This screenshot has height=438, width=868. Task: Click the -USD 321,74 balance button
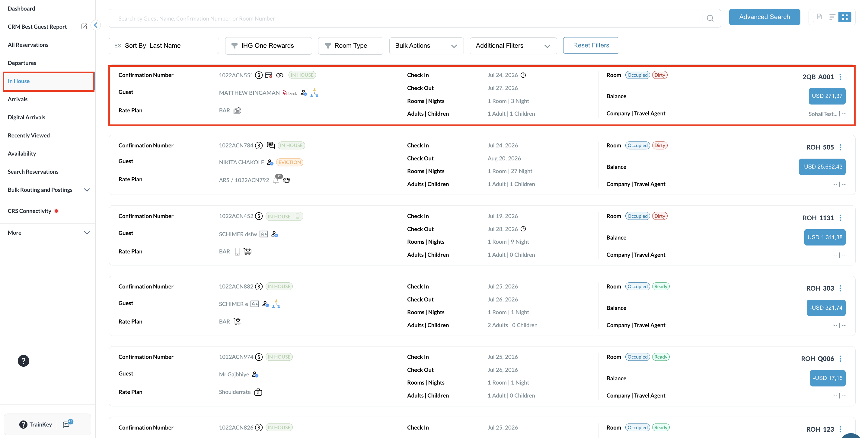pyautogui.click(x=826, y=308)
